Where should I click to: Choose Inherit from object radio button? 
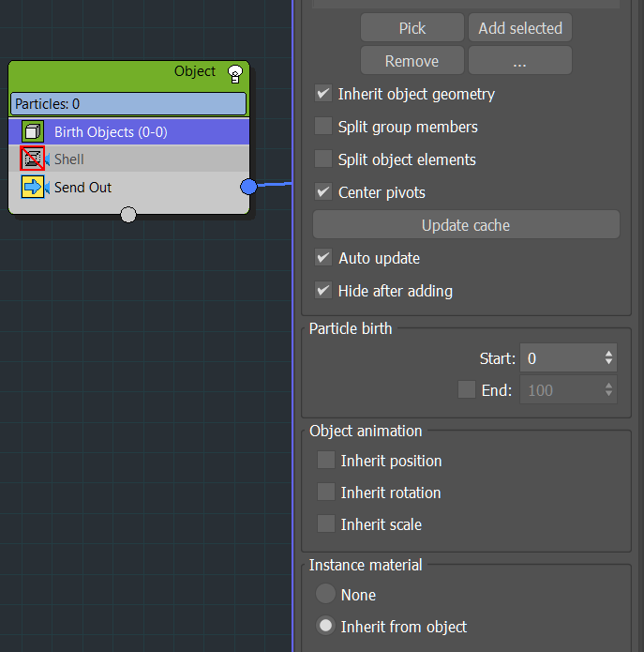[x=325, y=627]
